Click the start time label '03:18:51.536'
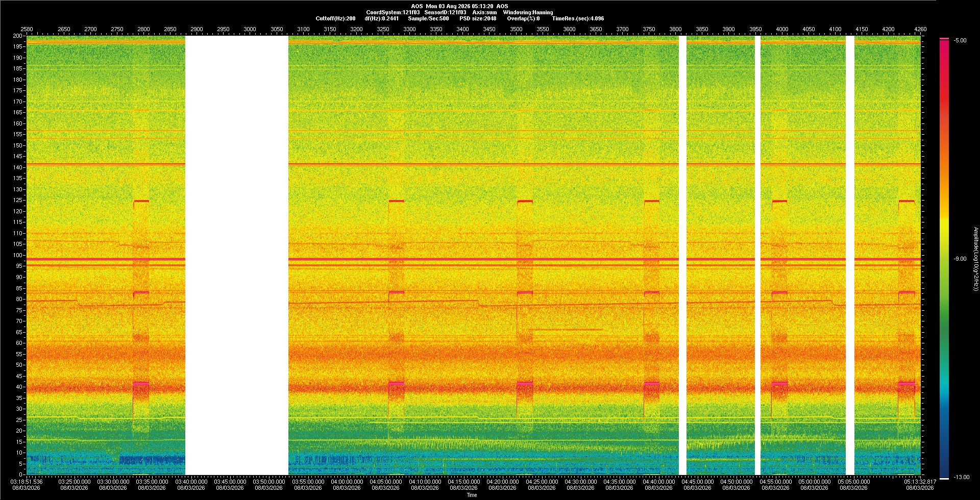980x500 pixels. [27, 481]
